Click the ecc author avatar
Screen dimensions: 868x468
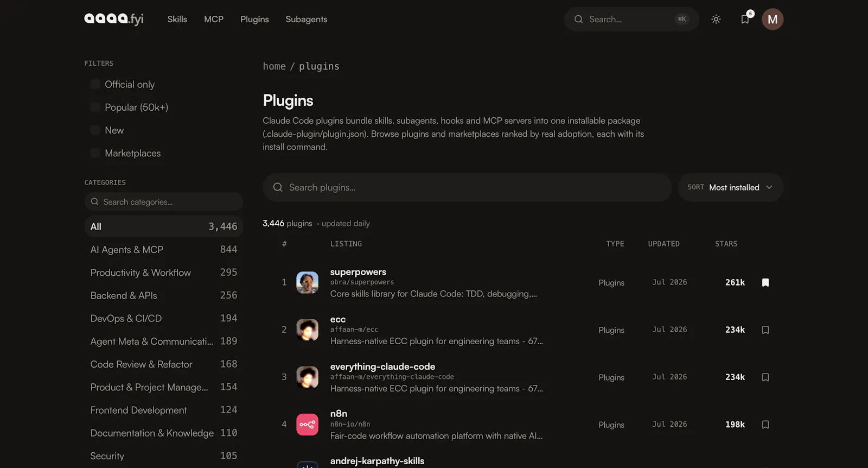tap(307, 330)
